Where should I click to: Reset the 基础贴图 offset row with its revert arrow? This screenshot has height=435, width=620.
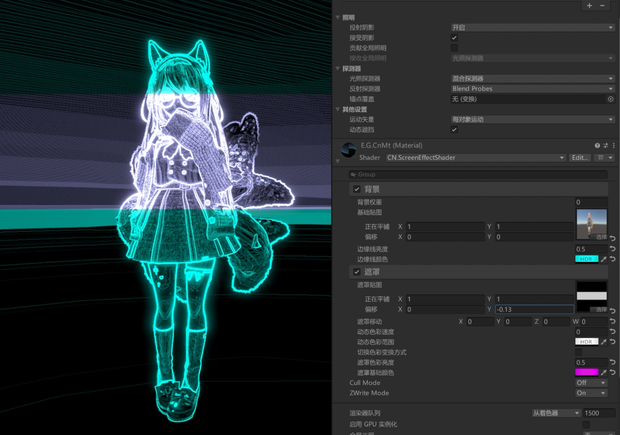[612, 238]
